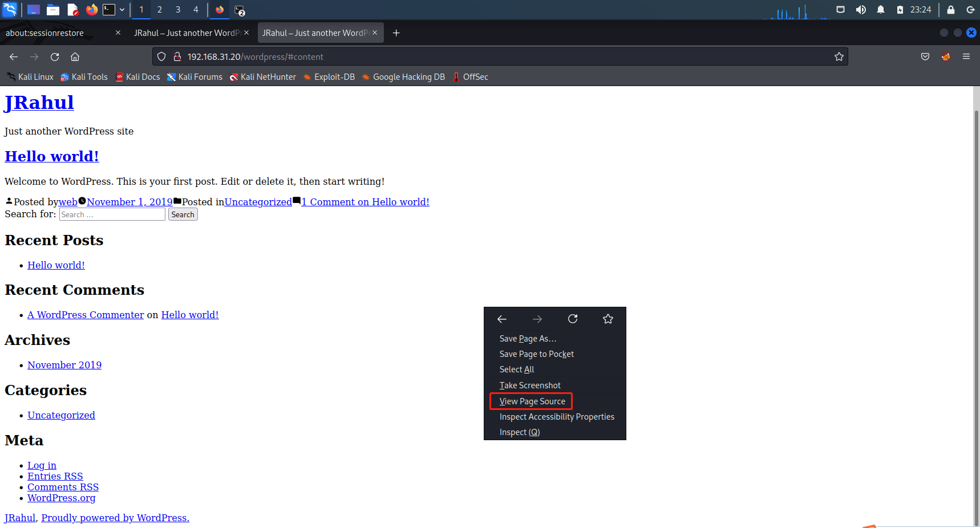980x528 pixels.
Task: Click the tracking protection shield icon
Action: (161, 56)
